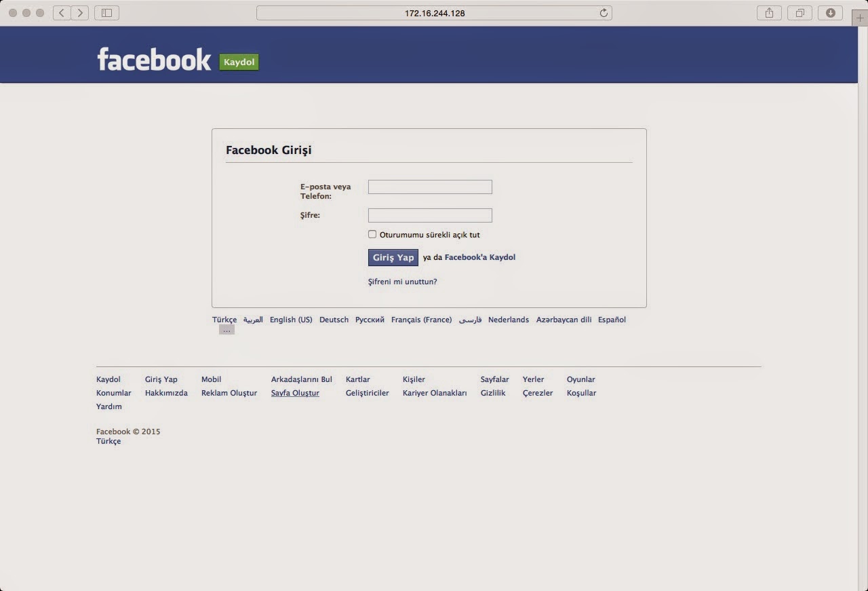Open Şifreni mi unuttun? link
868x591 pixels.
tap(403, 282)
